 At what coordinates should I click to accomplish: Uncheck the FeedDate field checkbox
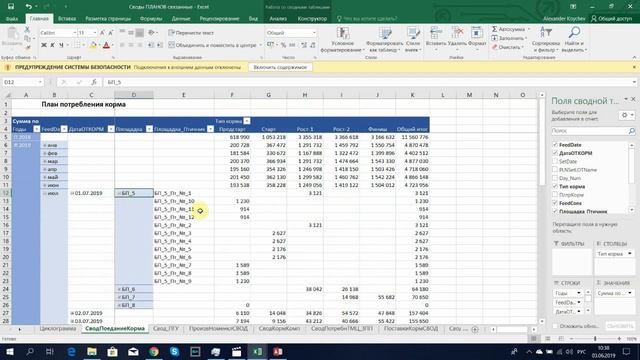click(555, 145)
